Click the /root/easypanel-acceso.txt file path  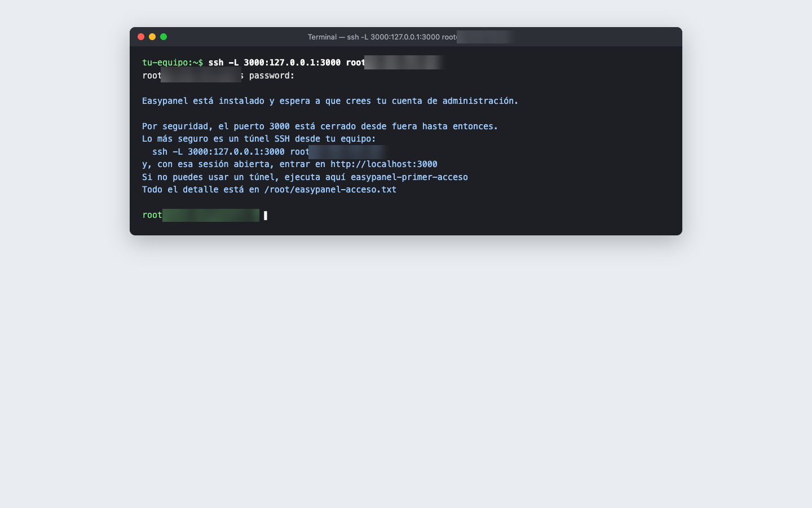tap(330, 190)
